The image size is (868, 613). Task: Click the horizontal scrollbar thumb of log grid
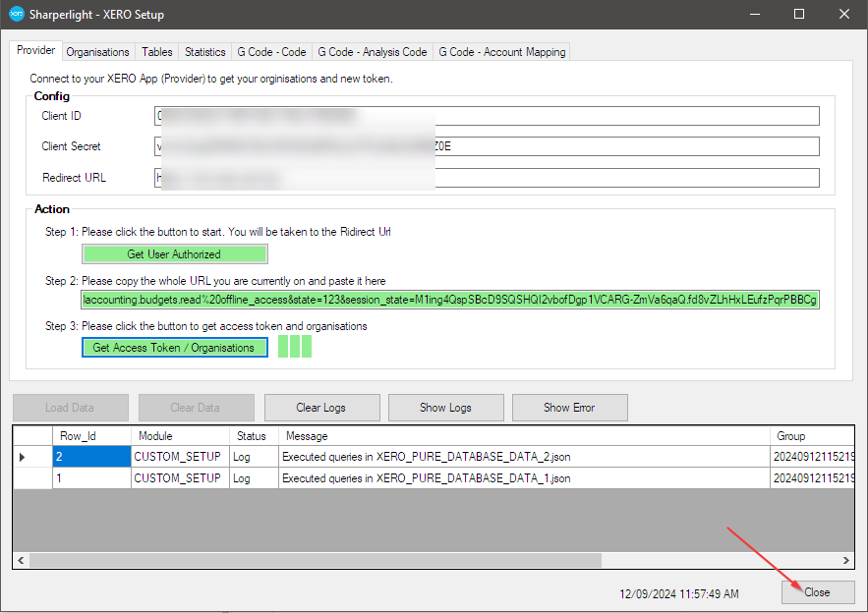click(315, 560)
